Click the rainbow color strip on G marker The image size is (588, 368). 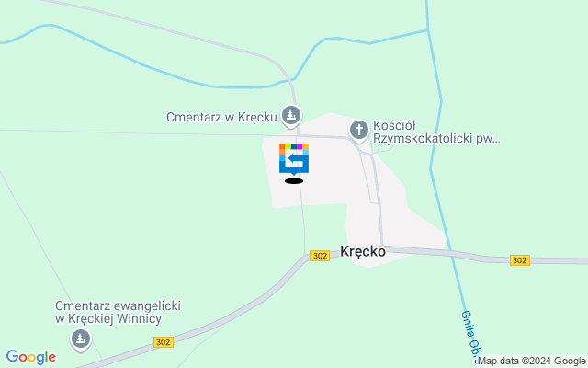pyautogui.click(x=294, y=146)
